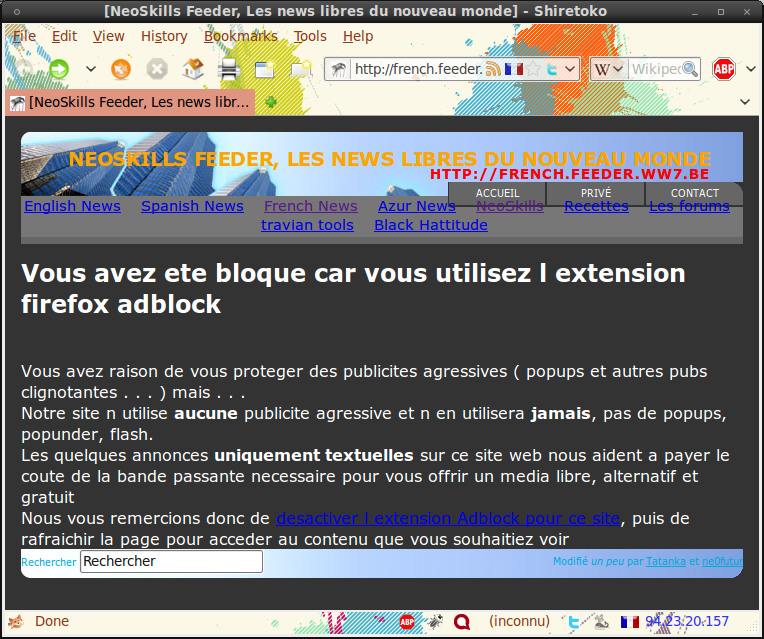Viewport: 764px width, 639px height.
Task: Subscribe via the RSS feed icon
Action: 493,69
